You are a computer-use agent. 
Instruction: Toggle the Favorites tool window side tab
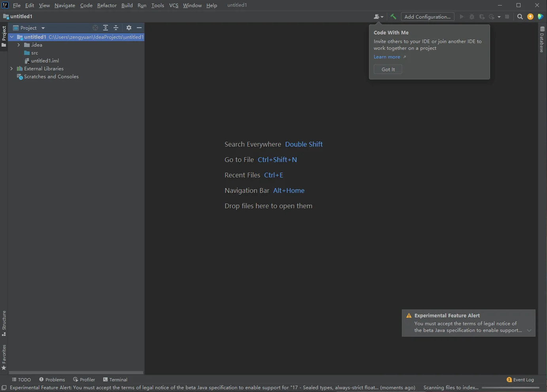[x=4, y=357]
